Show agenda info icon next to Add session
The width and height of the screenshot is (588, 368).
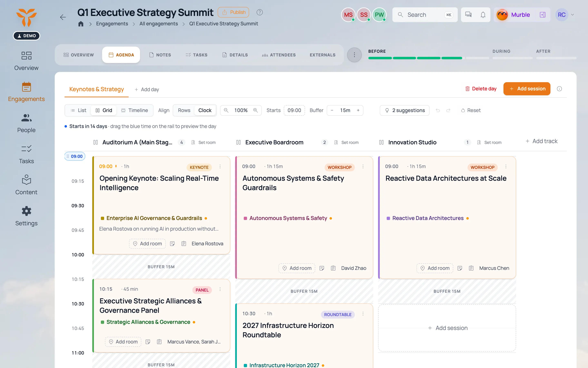point(559,89)
